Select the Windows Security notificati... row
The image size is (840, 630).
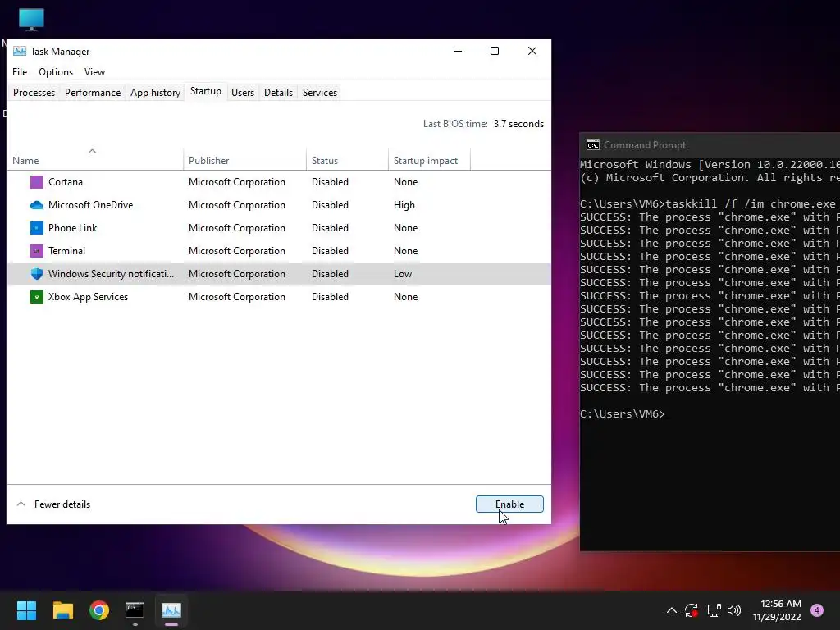tap(279, 274)
